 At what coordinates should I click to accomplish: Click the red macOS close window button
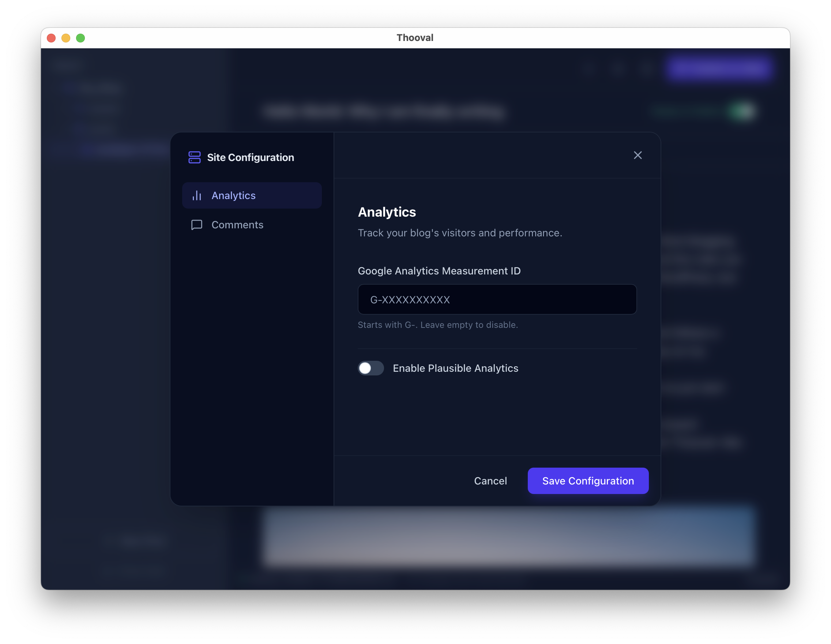(51, 38)
